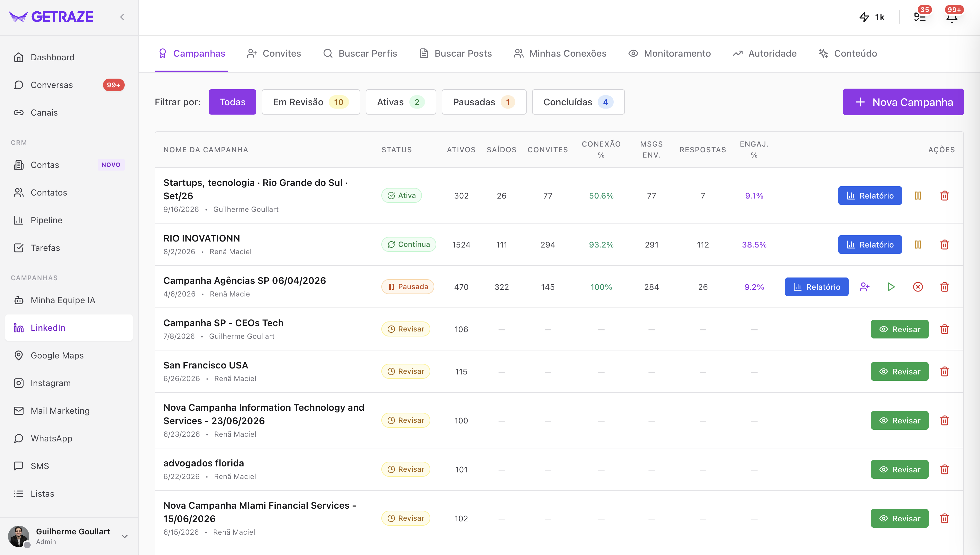
Task: Open the credits lightning bolt indicator
Action: coord(872,17)
